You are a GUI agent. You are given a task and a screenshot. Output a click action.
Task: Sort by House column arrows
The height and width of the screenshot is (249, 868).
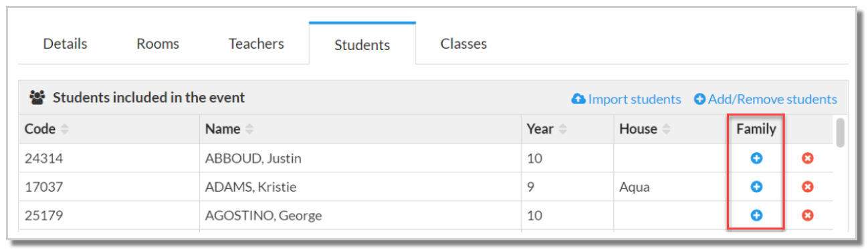pos(666,130)
